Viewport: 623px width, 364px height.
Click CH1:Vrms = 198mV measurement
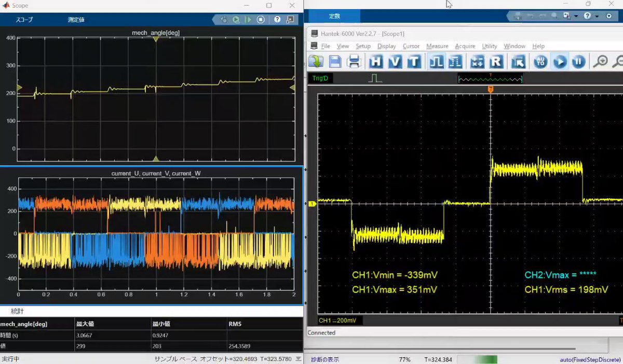point(567,290)
